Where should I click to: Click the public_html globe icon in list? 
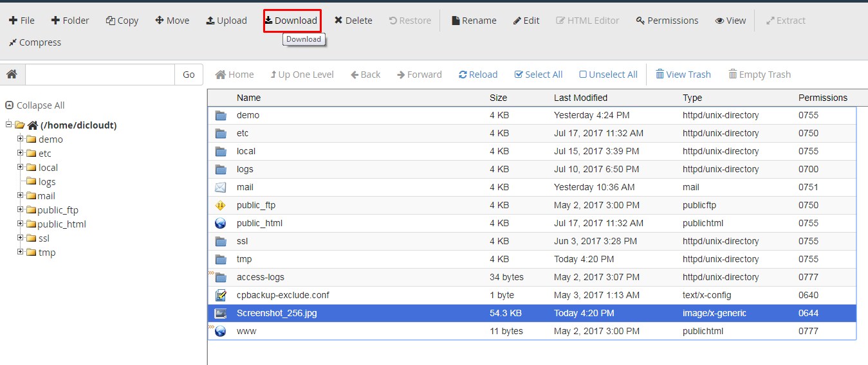pyautogui.click(x=221, y=224)
